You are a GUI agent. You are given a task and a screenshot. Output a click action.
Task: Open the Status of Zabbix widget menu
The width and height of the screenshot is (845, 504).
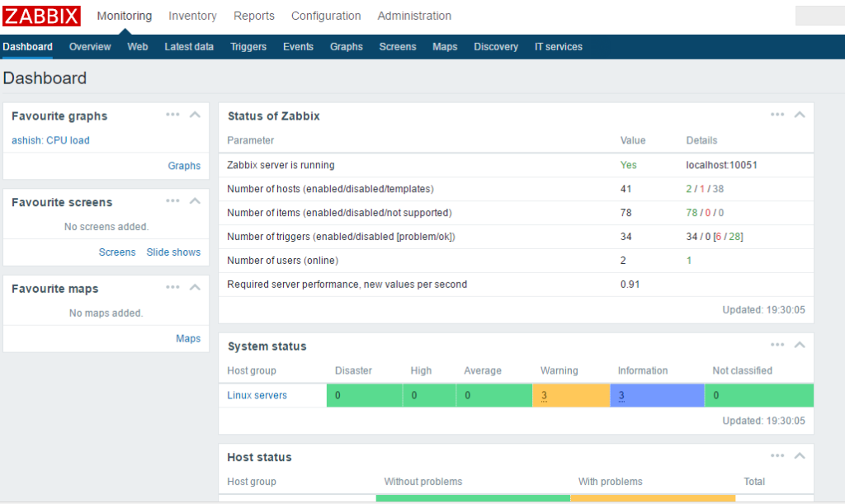coord(777,114)
